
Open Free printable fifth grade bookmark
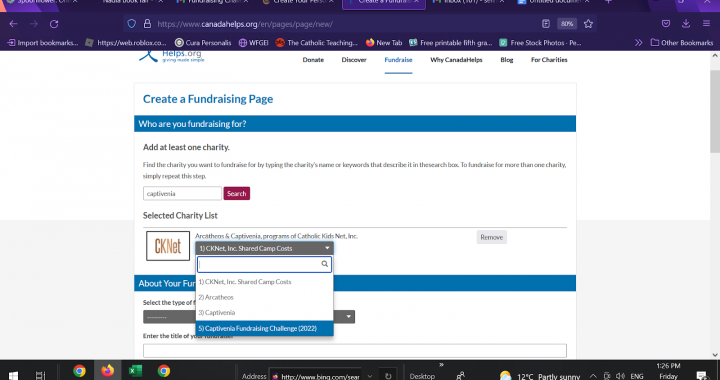coord(450,43)
